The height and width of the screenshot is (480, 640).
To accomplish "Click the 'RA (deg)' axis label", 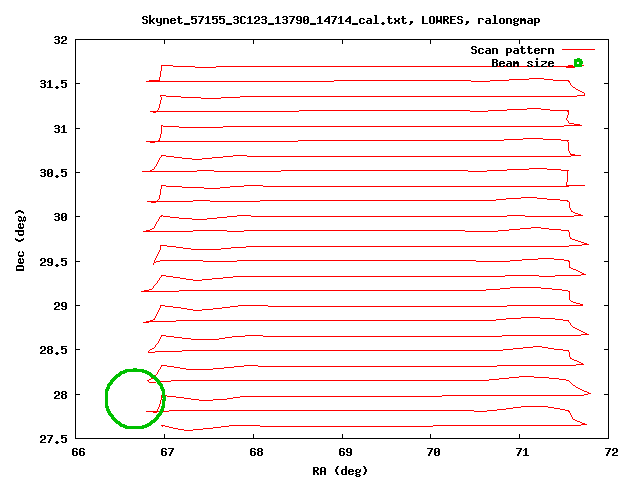I will click(340, 471).
